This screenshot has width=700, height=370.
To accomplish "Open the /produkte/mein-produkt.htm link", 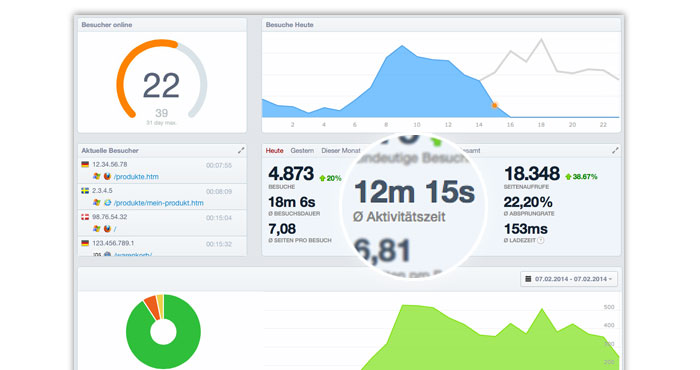I will (x=158, y=203).
